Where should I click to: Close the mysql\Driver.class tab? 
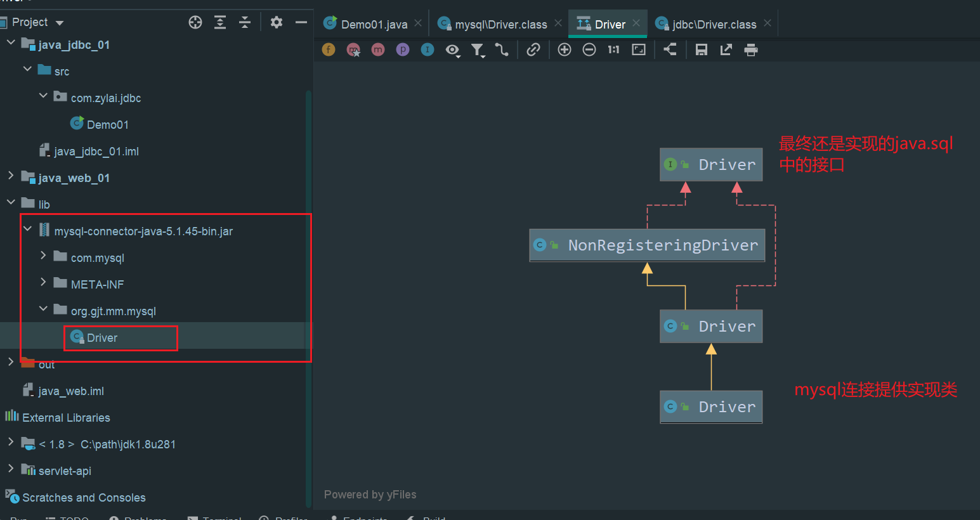coord(558,23)
